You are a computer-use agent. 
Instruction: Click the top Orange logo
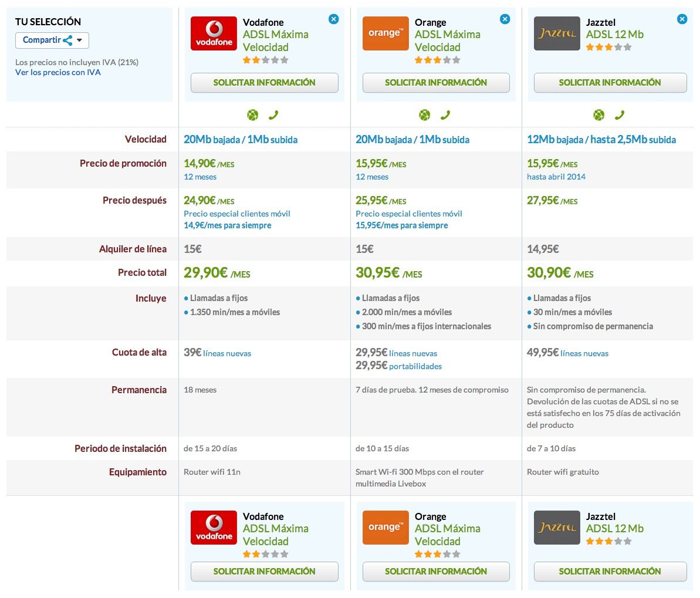tap(385, 33)
